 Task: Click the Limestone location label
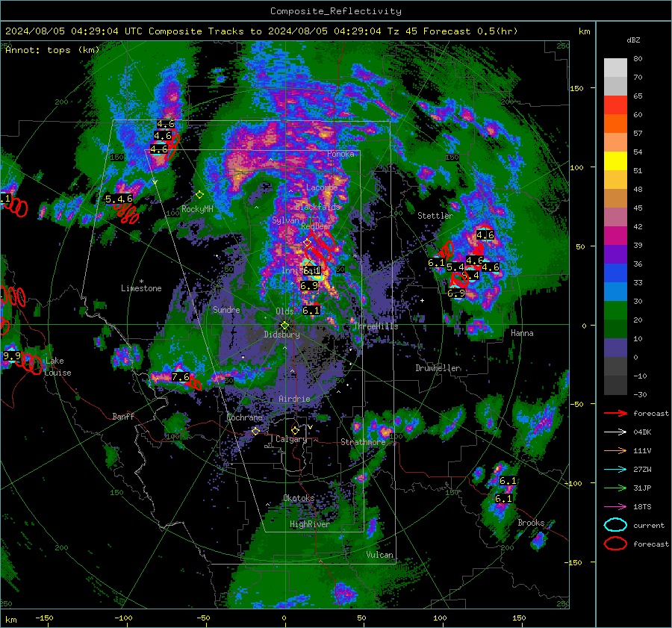[141, 288]
